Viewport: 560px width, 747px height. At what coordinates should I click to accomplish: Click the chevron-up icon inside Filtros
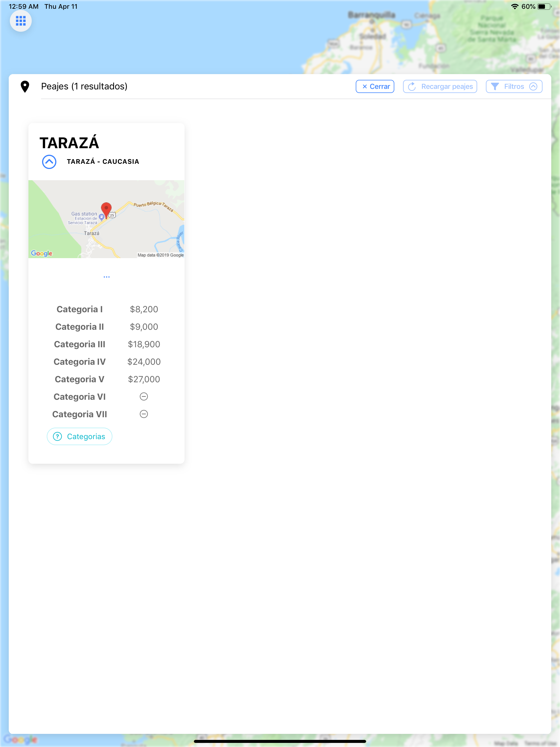coord(533,86)
